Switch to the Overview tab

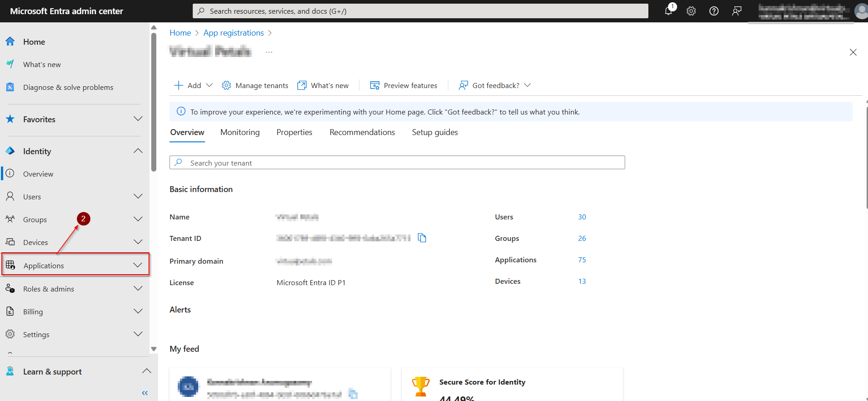pos(187,132)
